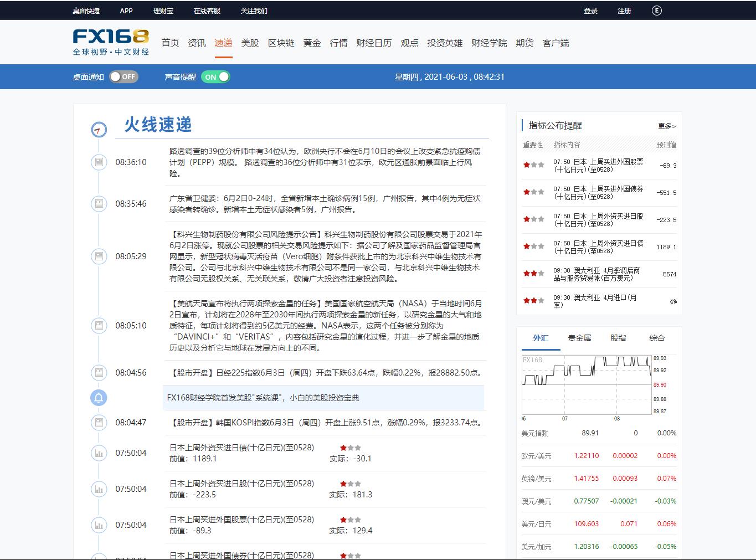Screen dimensions: 756x560
Task: Expand 更多 in 指标公布提醒 panel
Action: click(x=666, y=126)
